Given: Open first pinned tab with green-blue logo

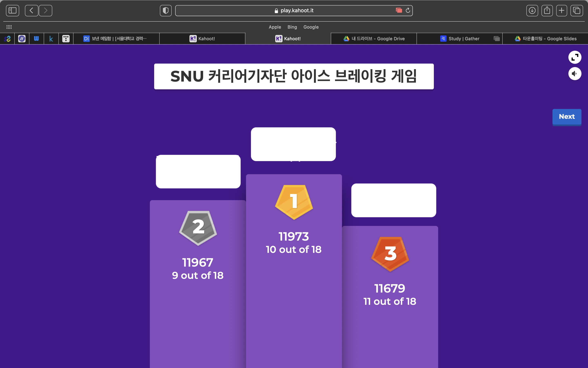Looking at the screenshot, I should tap(7, 38).
